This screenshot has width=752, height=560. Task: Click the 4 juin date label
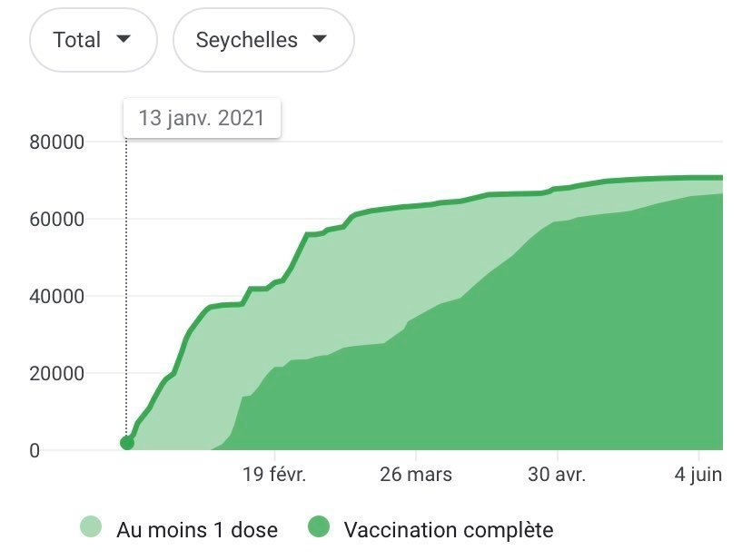point(697,475)
